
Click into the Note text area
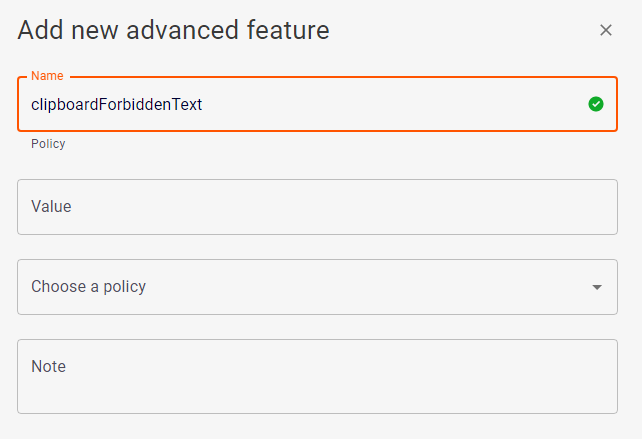pos(317,376)
